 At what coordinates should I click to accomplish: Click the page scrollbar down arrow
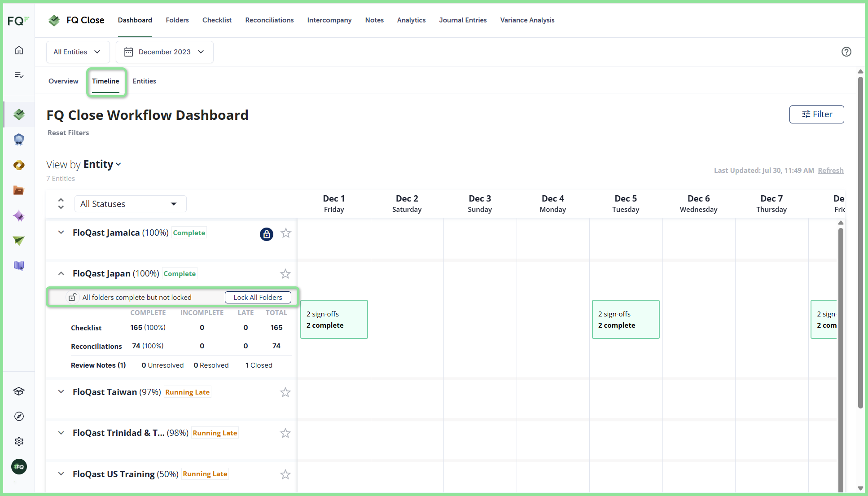tap(860, 488)
